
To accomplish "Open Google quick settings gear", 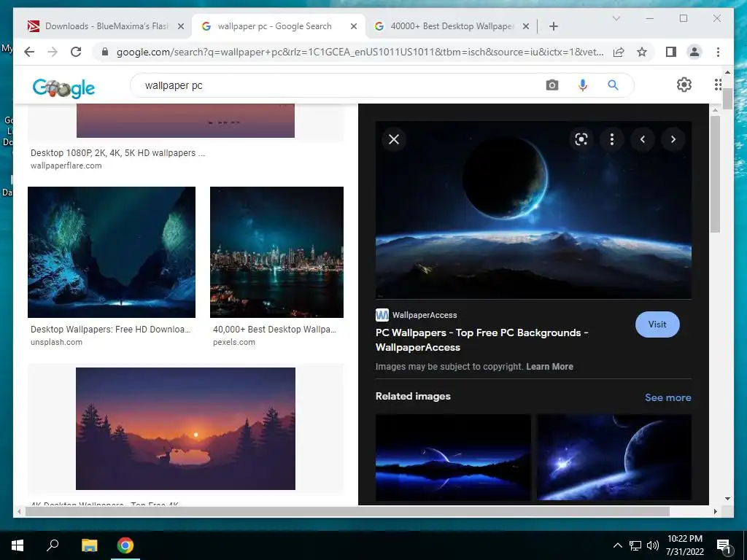I will coord(684,85).
